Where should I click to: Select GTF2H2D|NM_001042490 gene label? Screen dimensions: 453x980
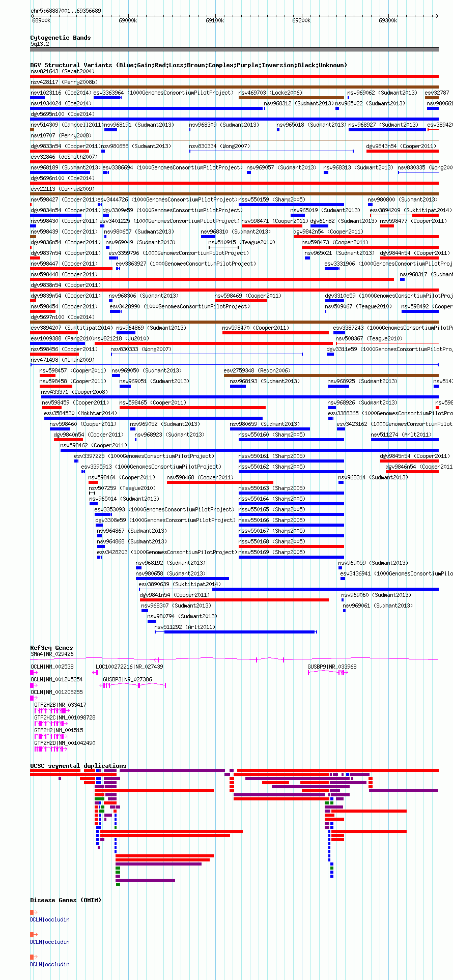(65, 743)
